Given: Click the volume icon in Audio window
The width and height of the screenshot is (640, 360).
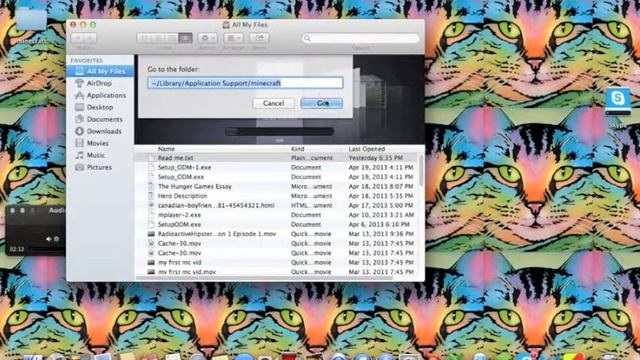Looking at the screenshot, I should tap(49, 239).
